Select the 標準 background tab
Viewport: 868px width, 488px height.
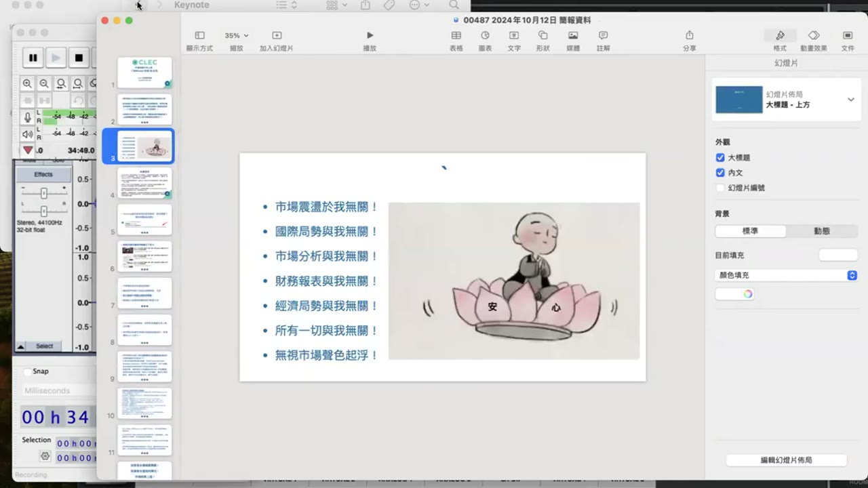[x=751, y=231]
